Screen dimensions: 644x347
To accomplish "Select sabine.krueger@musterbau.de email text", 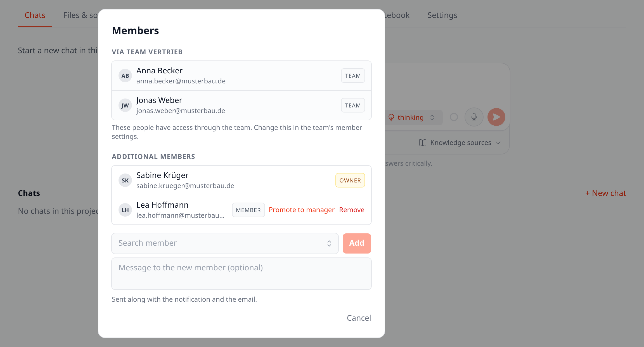I will click(185, 186).
